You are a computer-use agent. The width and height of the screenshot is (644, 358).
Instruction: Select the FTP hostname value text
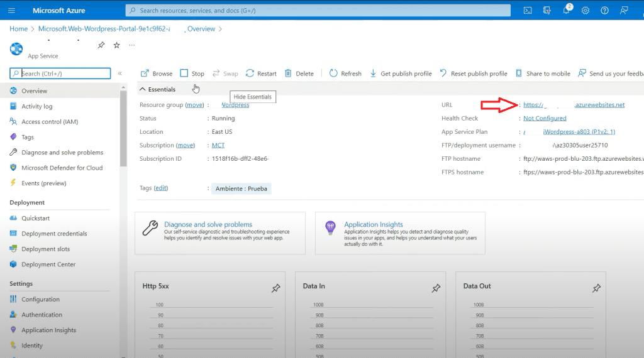584,159
